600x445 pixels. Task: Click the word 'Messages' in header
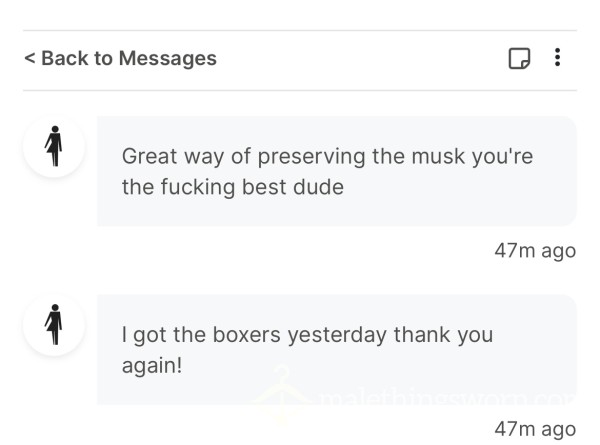168,59
